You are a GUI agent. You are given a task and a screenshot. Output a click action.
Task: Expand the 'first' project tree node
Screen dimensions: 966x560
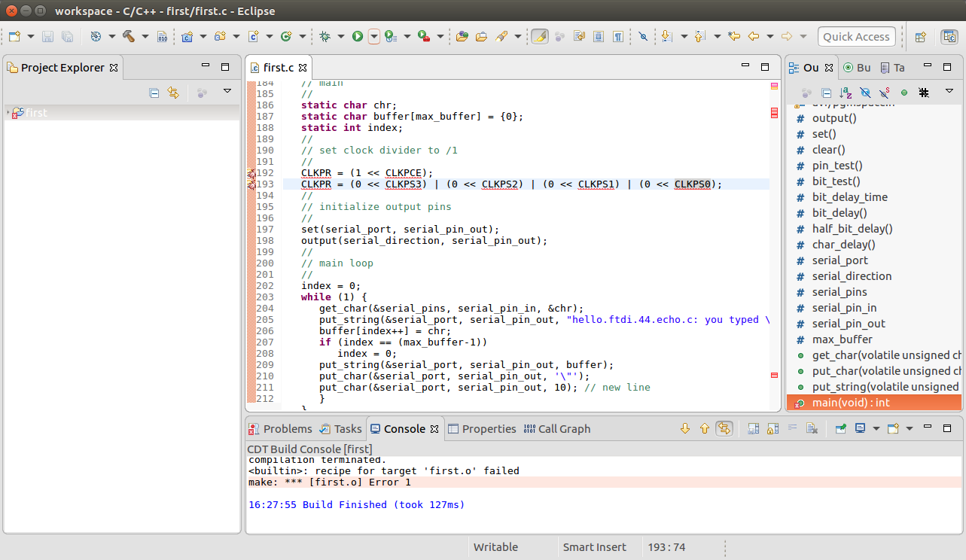click(8, 113)
